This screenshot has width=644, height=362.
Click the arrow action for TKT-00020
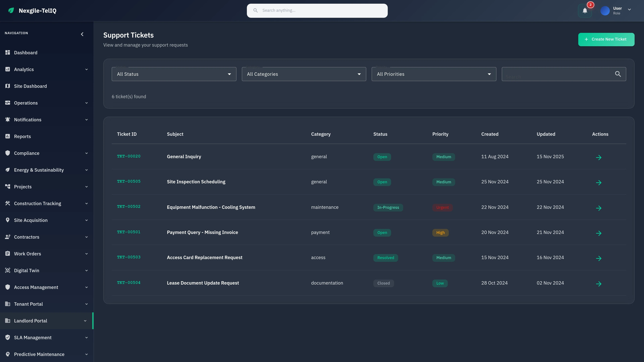(599, 157)
